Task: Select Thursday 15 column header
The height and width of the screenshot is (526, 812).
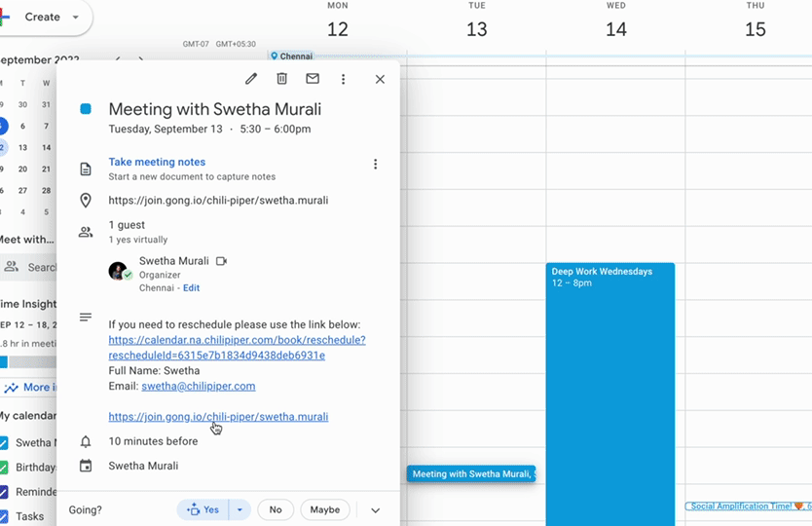Action: coord(756,21)
